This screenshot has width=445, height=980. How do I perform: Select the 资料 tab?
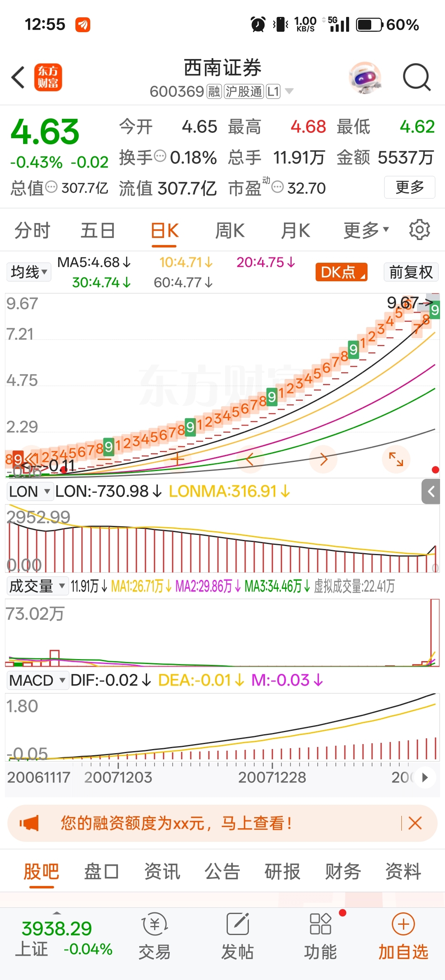click(403, 872)
